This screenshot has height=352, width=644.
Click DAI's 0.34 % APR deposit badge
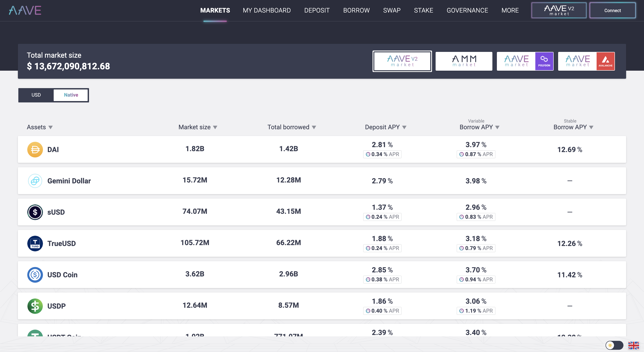[382, 154]
